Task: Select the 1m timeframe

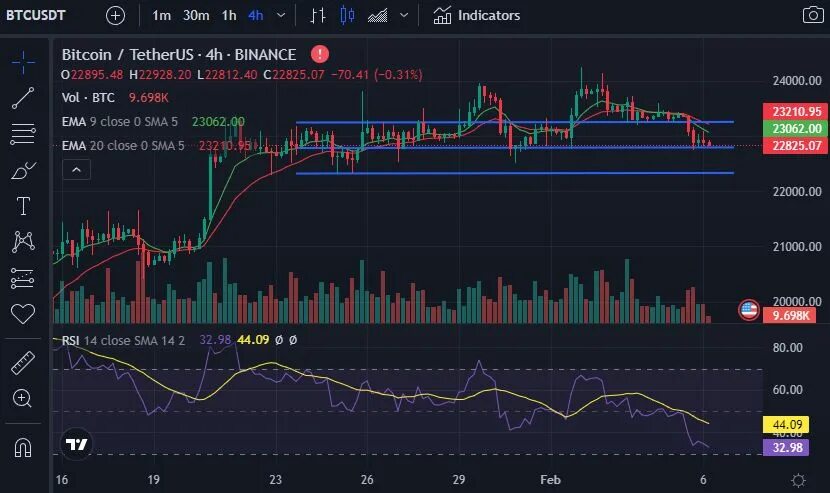Action: (161, 15)
